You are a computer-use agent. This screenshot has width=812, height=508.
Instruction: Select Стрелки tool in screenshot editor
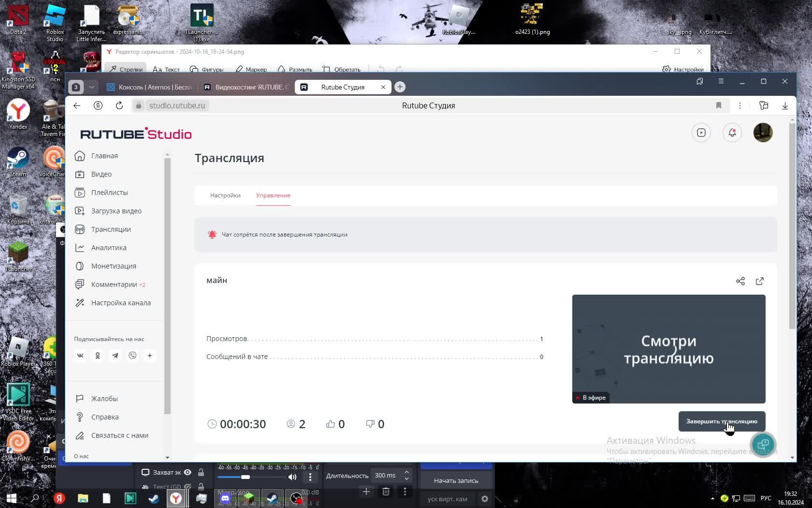126,69
